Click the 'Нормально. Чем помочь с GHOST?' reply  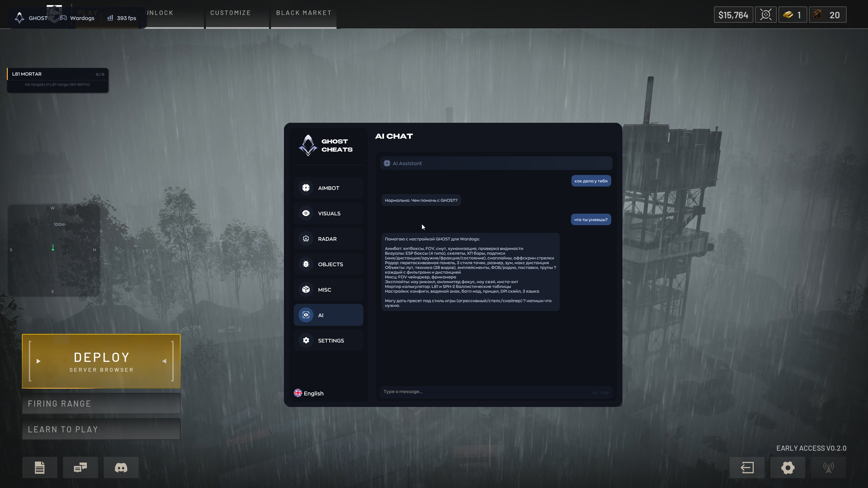click(421, 200)
